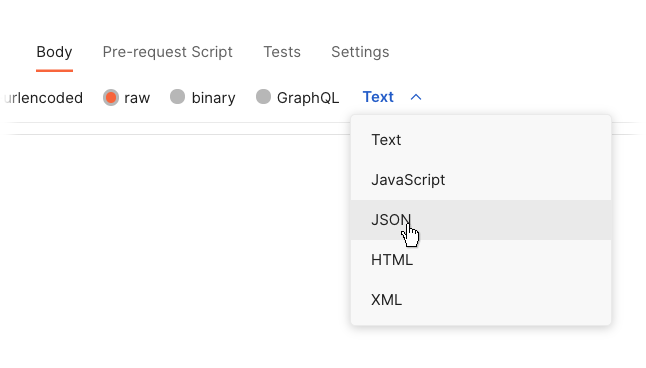Viewport: 646px width, 368px height.
Task: Open the Tests tab
Action: tap(282, 52)
